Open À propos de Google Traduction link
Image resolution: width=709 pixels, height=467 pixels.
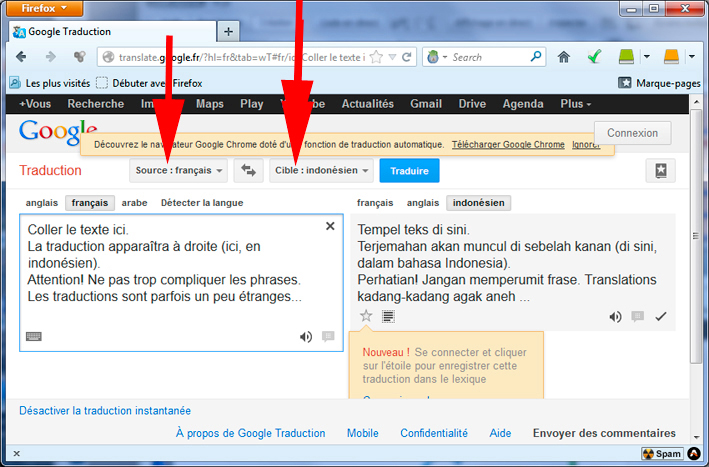pyautogui.click(x=251, y=433)
